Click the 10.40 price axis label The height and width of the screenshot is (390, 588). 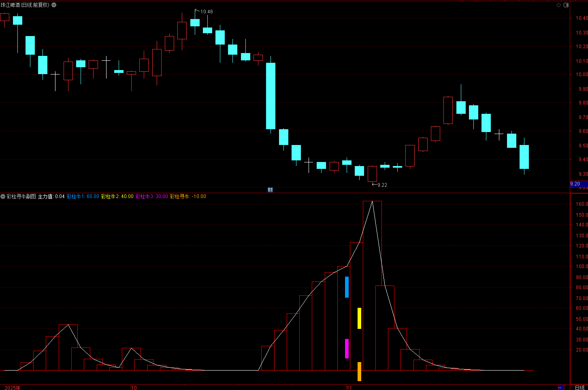pyautogui.click(x=582, y=18)
